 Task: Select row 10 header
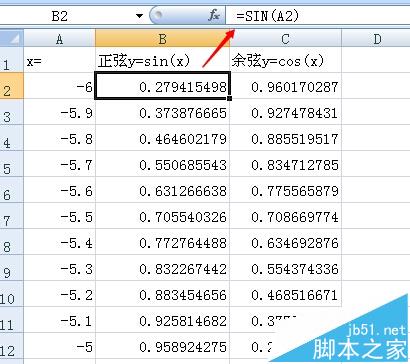pyautogui.click(x=12, y=294)
